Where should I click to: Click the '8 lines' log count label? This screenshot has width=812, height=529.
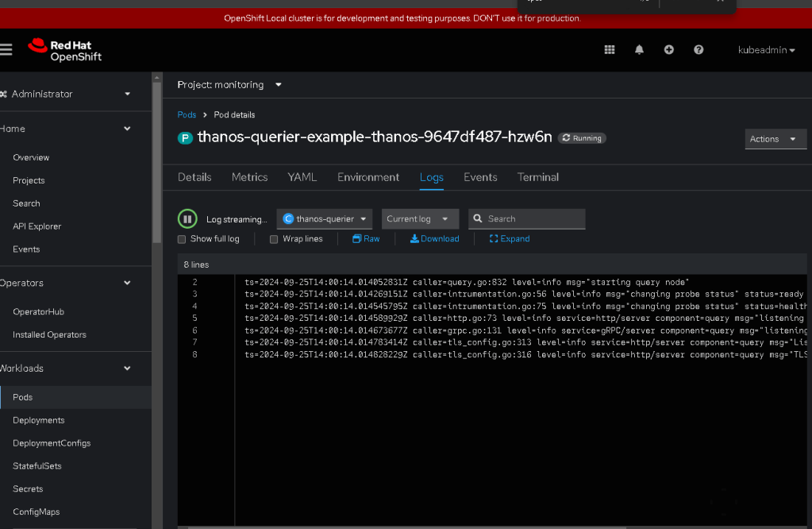[x=196, y=264]
